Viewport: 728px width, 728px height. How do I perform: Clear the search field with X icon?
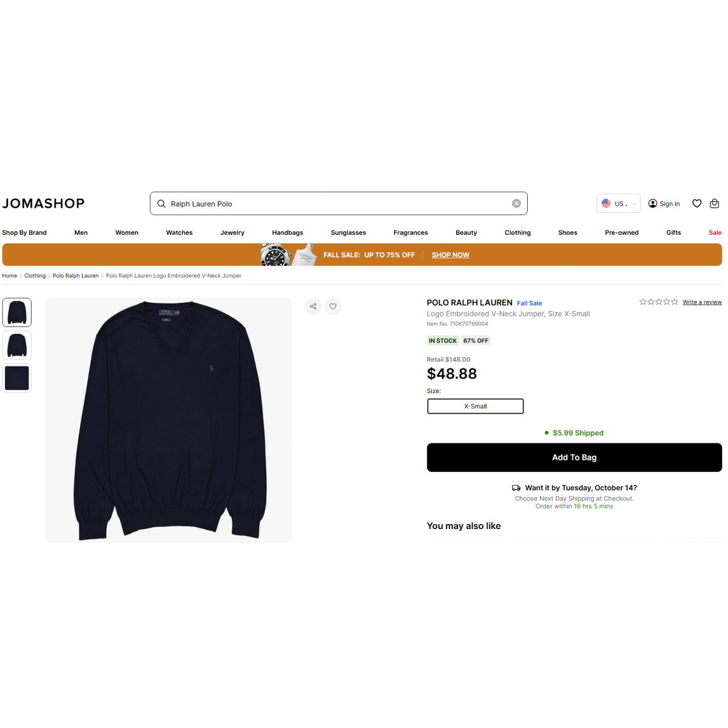click(x=516, y=204)
